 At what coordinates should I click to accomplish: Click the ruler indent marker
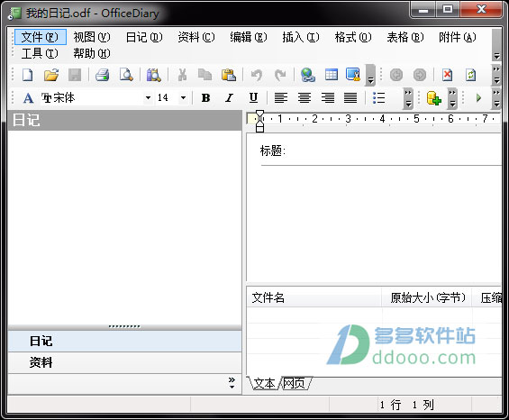(259, 121)
